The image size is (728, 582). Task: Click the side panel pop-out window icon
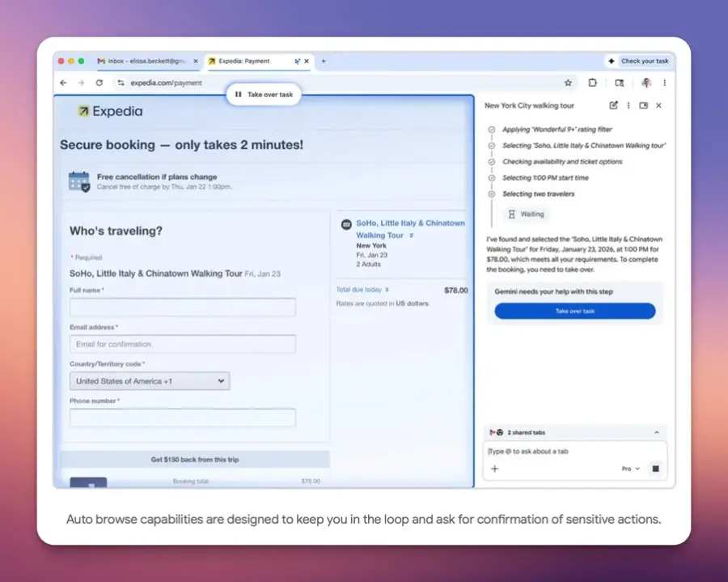[x=644, y=105]
